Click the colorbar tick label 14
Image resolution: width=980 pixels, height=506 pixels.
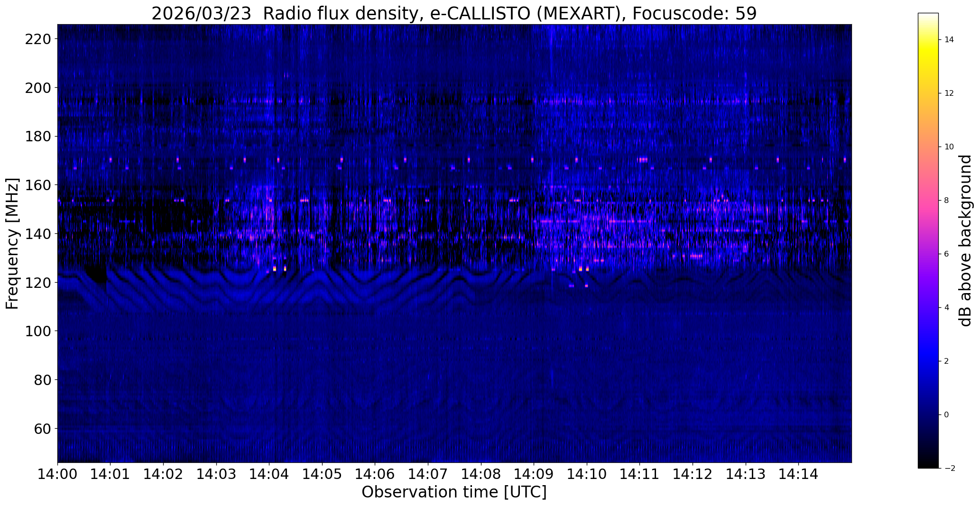click(949, 40)
